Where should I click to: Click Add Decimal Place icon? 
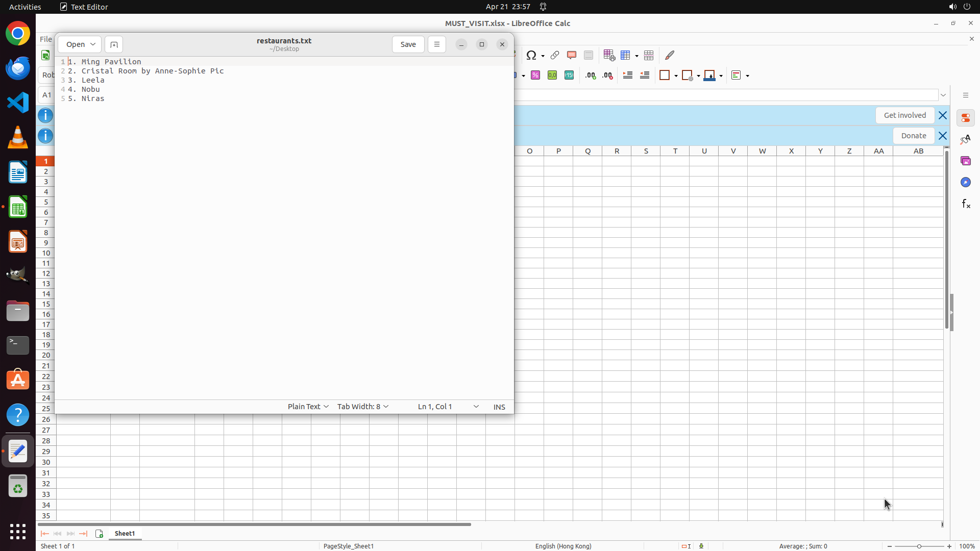tap(591, 76)
